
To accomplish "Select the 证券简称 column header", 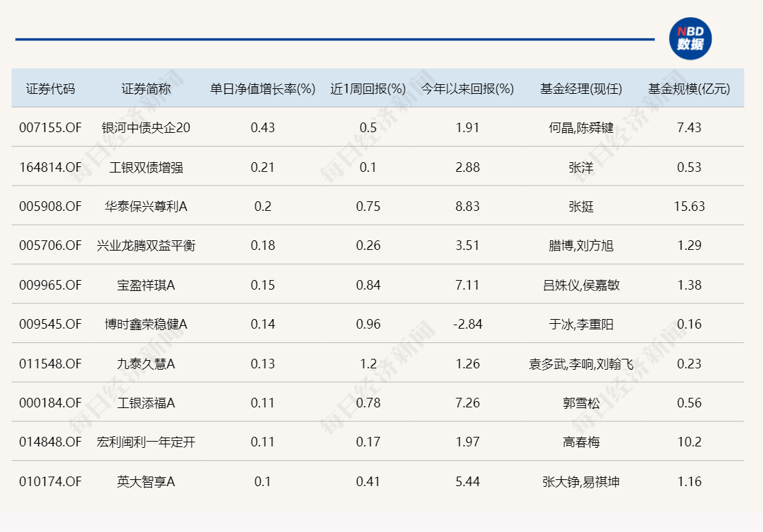I will tap(146, 89).
